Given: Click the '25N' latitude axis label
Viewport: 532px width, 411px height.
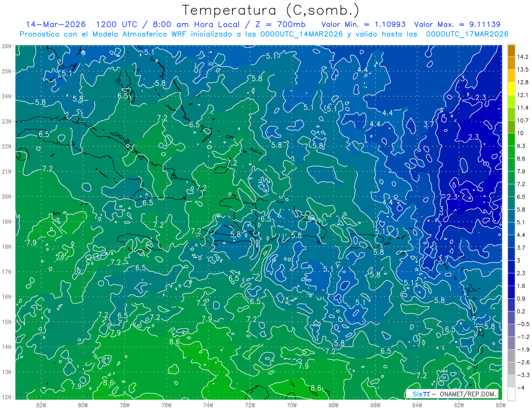Looking at the screenshot, I should tap(7, 71).
